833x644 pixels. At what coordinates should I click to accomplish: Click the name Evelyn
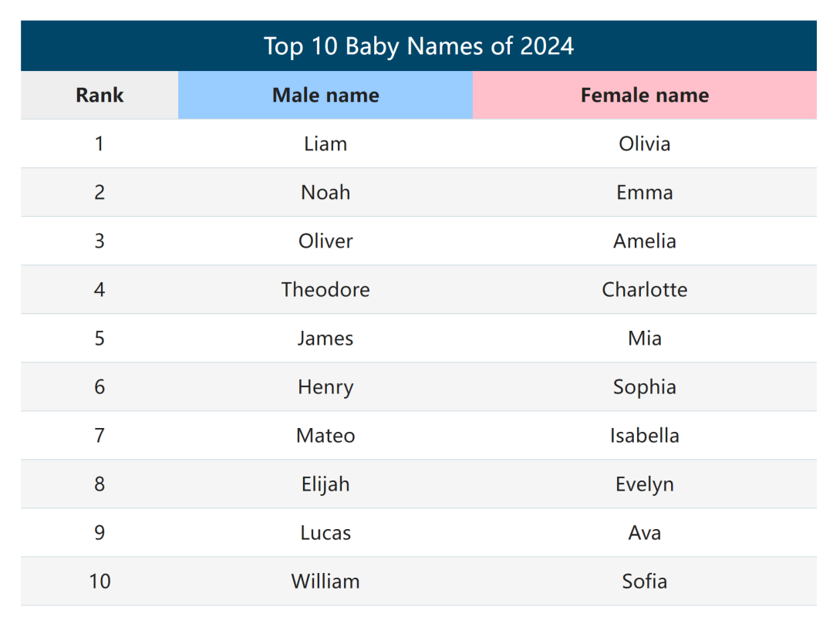[x=644, y=484]
